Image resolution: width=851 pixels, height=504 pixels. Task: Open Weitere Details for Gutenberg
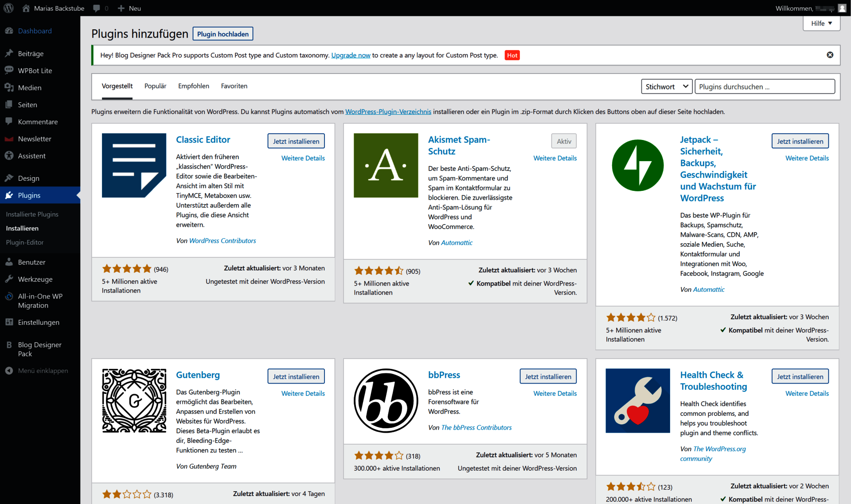click(x=303, y=393)
